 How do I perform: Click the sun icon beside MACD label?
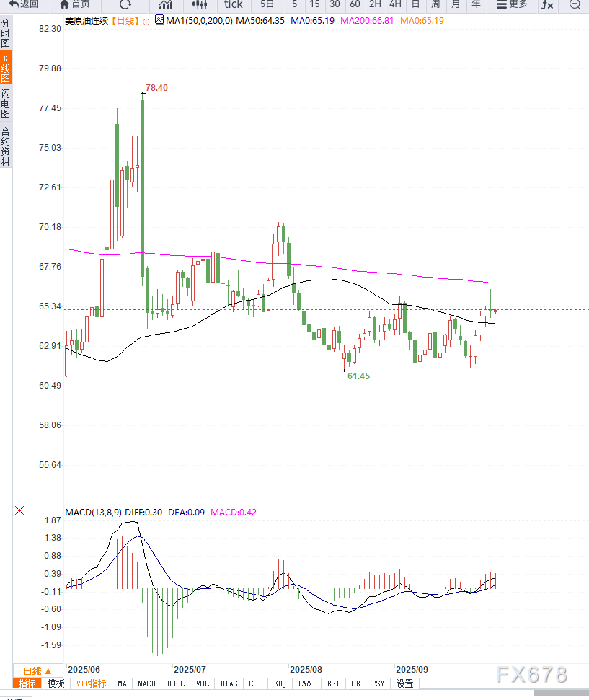19,511
